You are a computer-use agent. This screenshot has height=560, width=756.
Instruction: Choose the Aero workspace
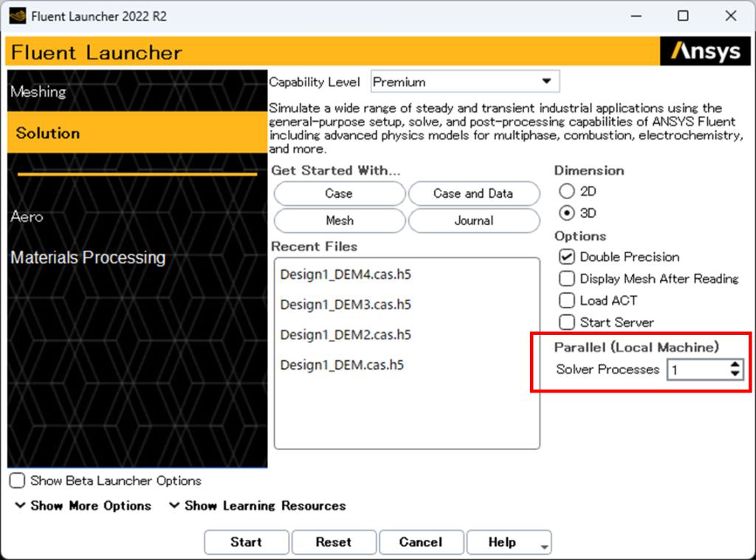27,217
